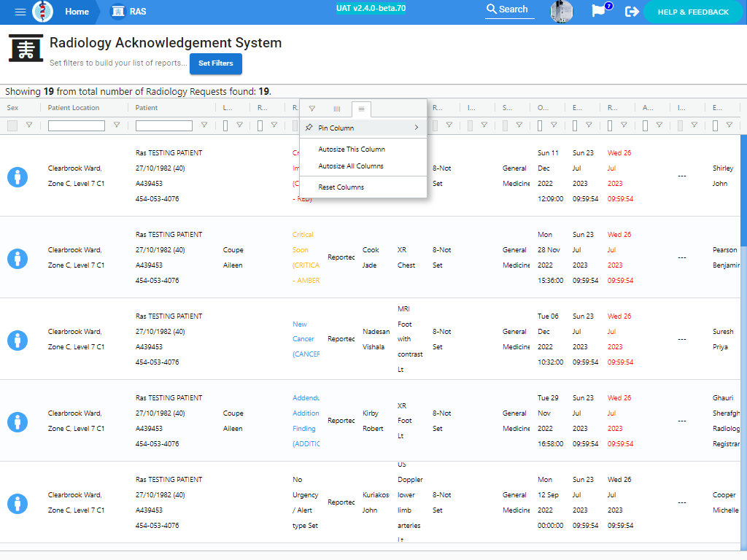
Task: Open the Patient Location filter funnel icon
Action: point(117,125)
